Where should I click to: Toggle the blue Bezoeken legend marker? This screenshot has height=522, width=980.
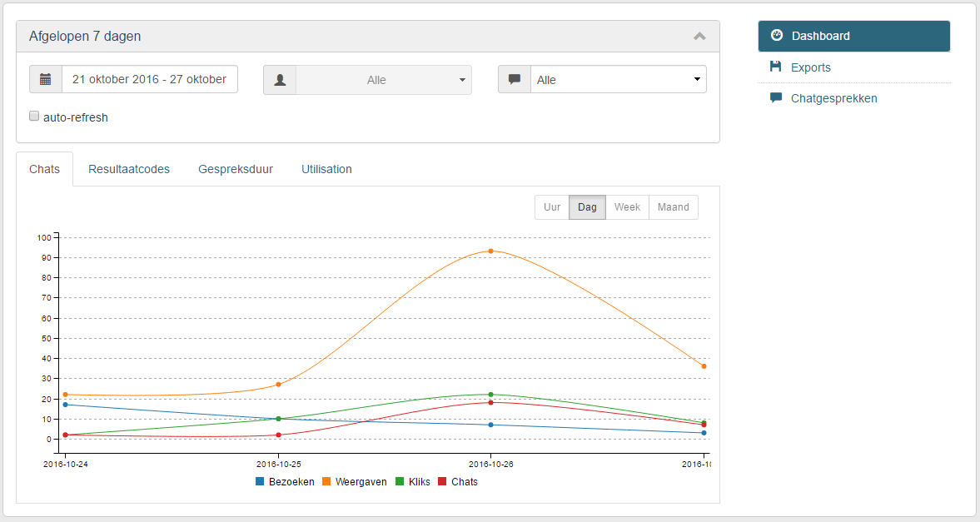tap(259, 481)
